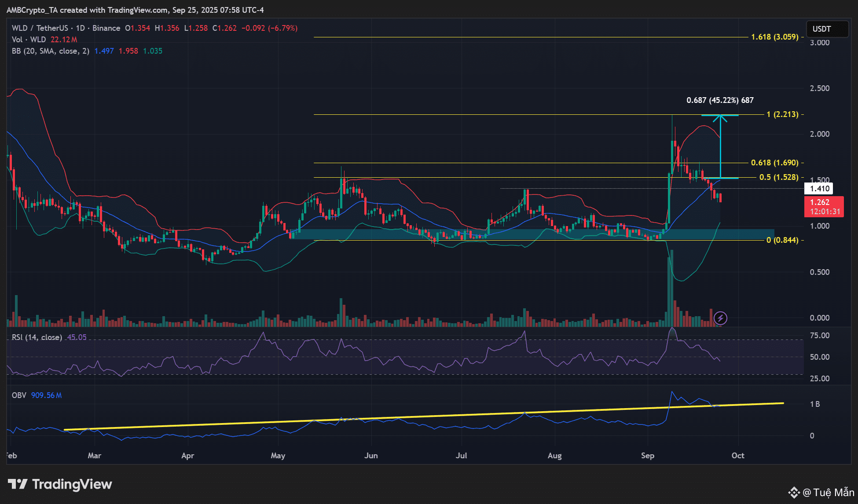The image size is (858, 504).
Task: Click the 3.000 price axis label
Action: tap(820, 43)
